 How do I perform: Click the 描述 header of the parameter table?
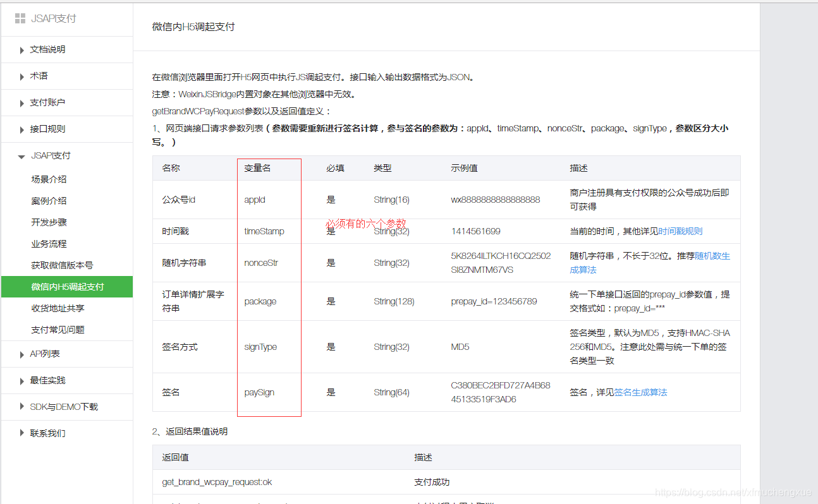click(x=578, y=168)
